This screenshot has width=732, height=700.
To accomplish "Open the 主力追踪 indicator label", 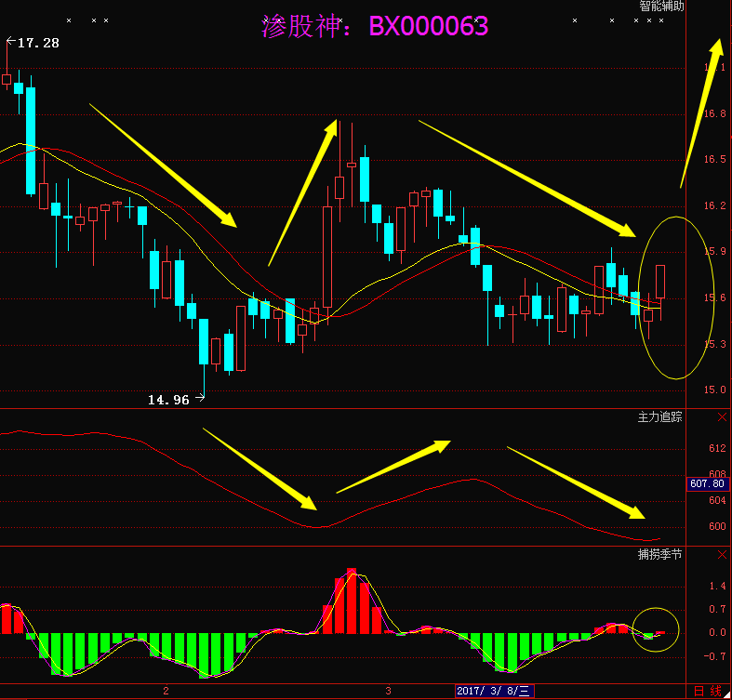I will pyautogui.click(x=659, y=417).
